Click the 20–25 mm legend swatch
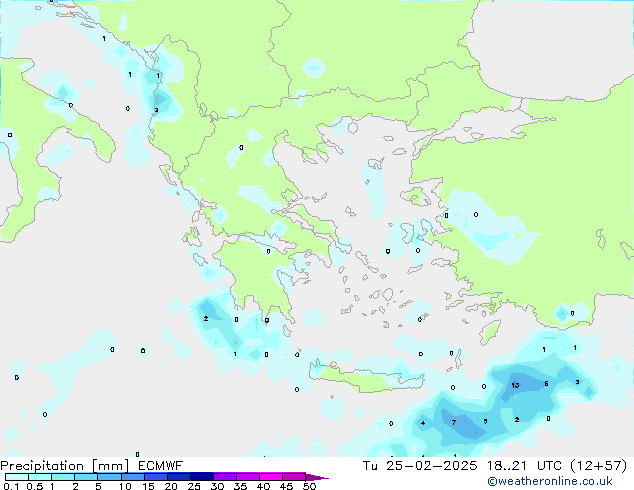This screenshot has width=634, height=490. 179,477
